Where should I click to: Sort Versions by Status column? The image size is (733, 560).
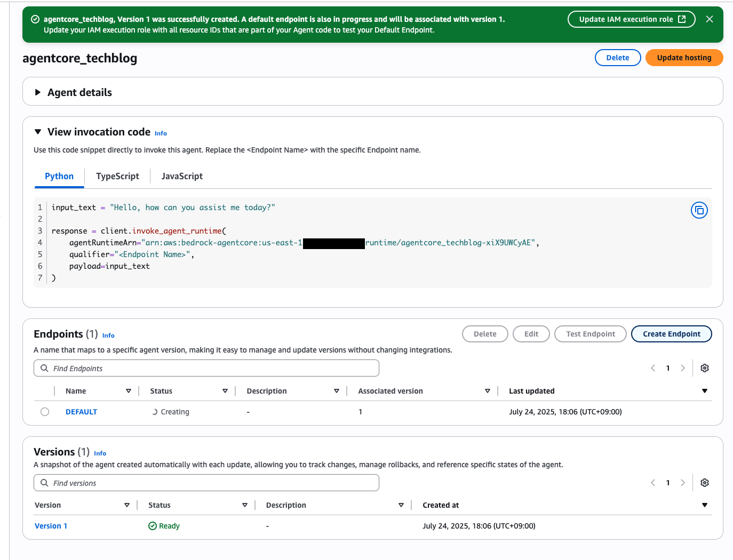click(245, 505)
